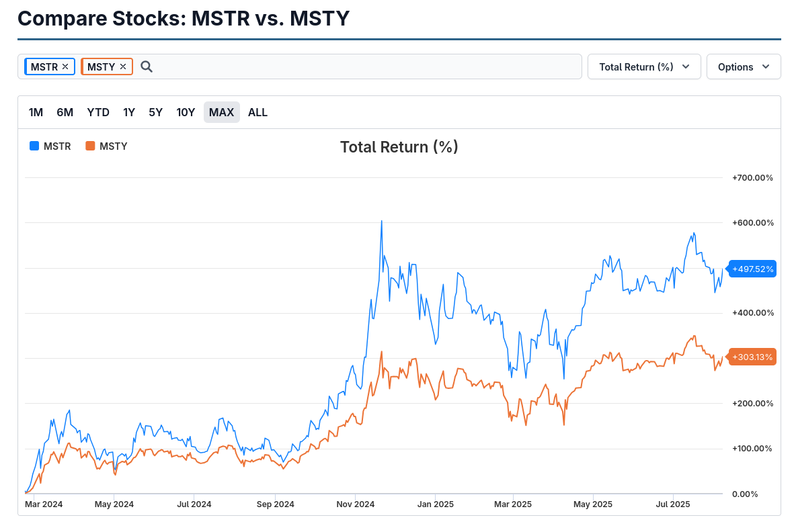Select the 1Y time range
Image resolution: width=794 pixels, height=532 pixels.
pos(129,112)
